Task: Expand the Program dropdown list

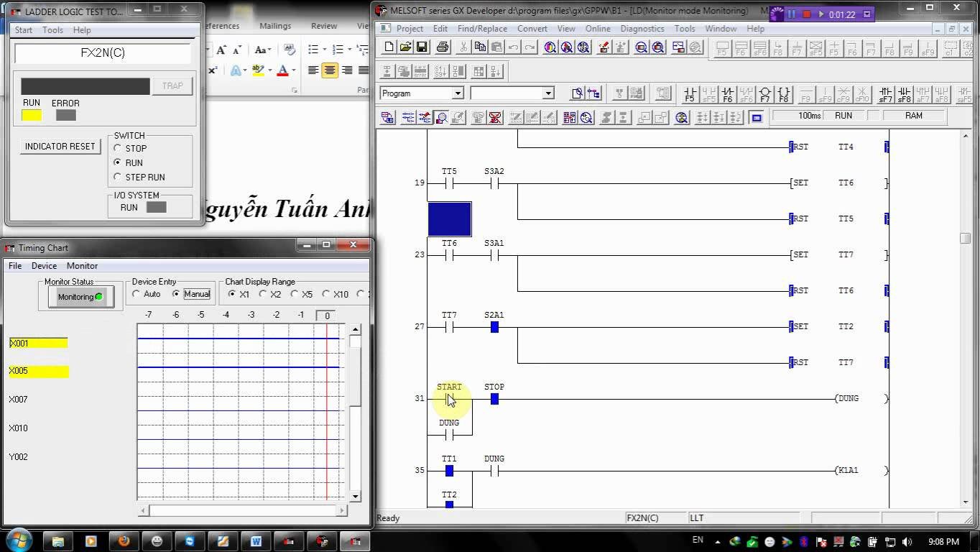Action: tap(457, 93)
